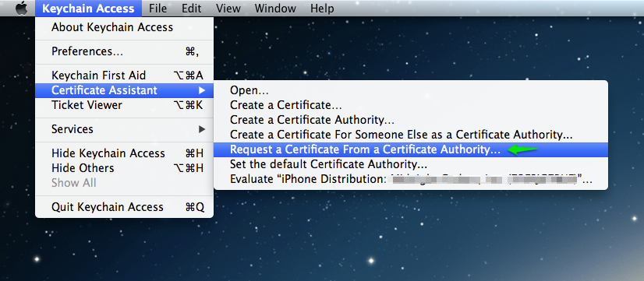
Task: Open the View menu
Action: click(x=228, y=9)
